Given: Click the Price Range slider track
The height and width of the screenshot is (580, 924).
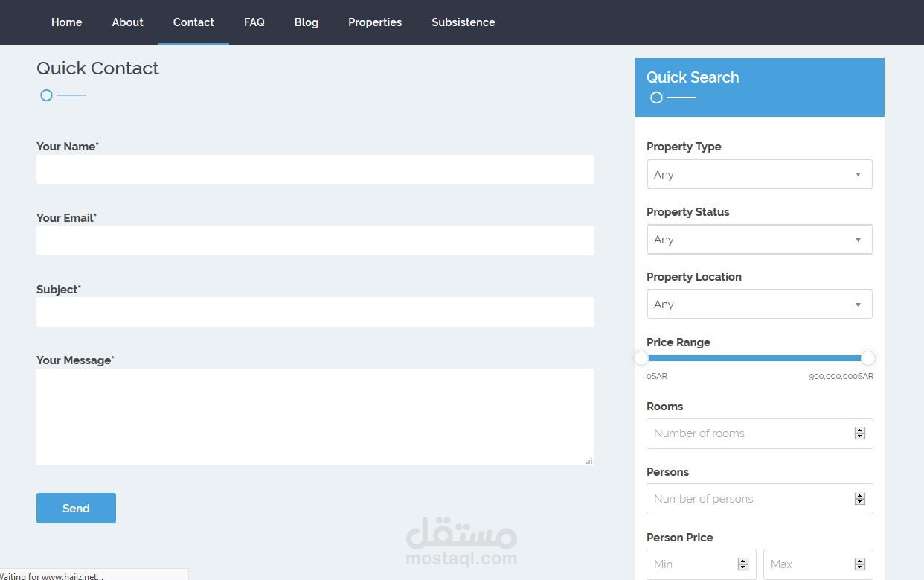Looking at the screenshot, I should [754, 358].
